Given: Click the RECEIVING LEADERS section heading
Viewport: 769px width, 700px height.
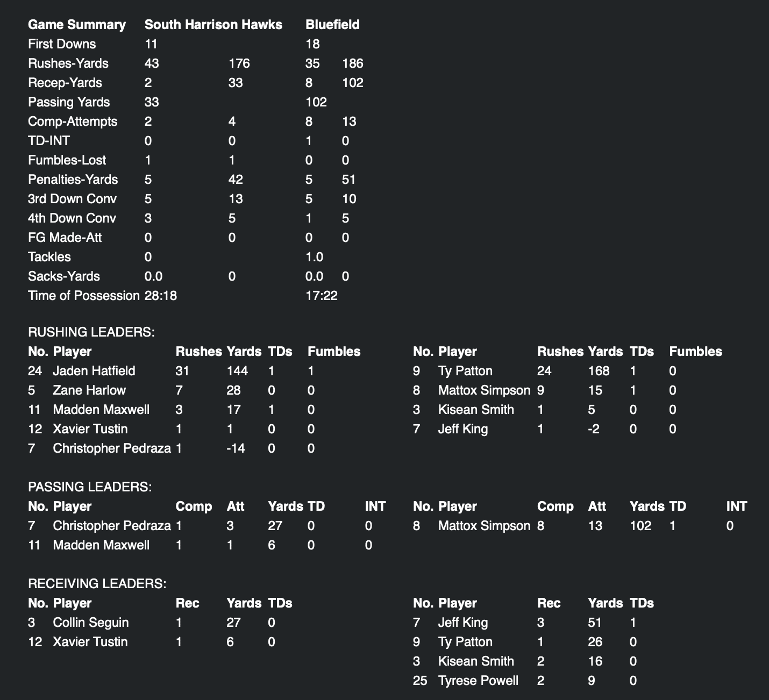Looking at the screenshot, I should click(x=97, y=584).
